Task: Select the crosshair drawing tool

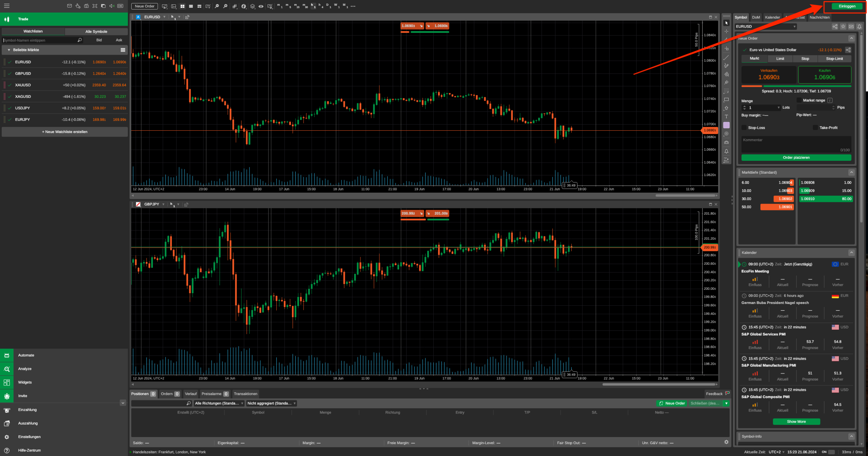Action: pyautogui.click(x=726, y=31)
